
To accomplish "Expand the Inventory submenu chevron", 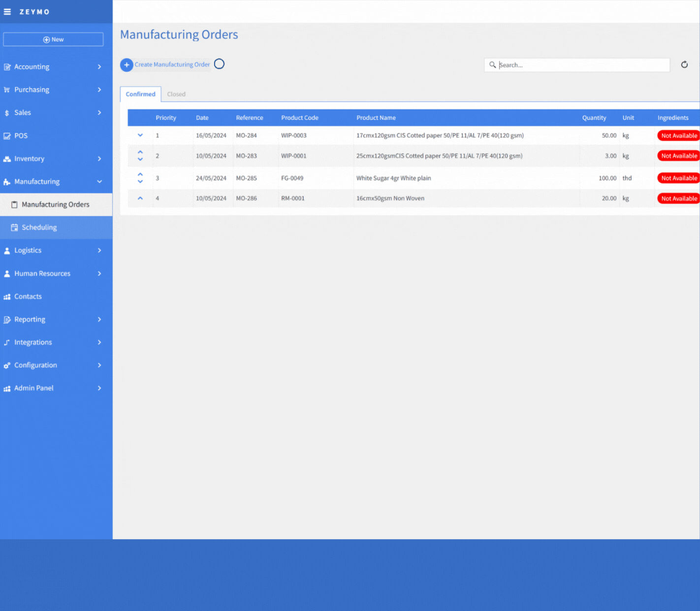I will coord(99,159).
